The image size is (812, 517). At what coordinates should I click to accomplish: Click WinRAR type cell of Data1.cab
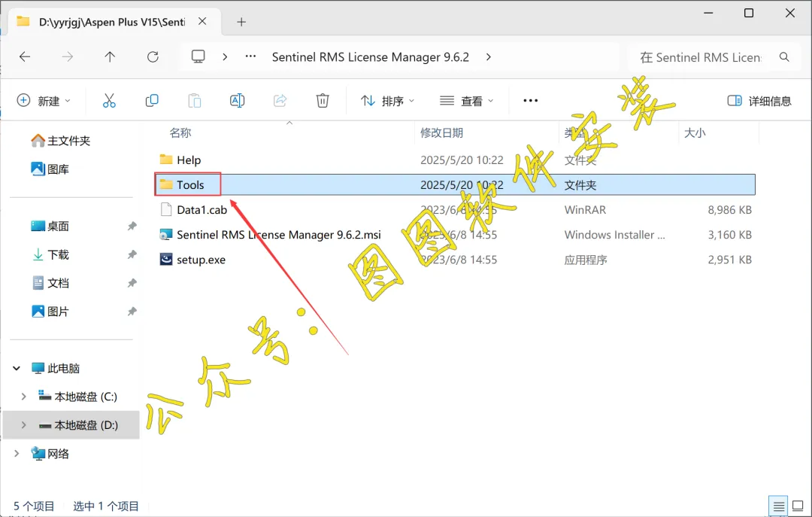pos(585,210)
